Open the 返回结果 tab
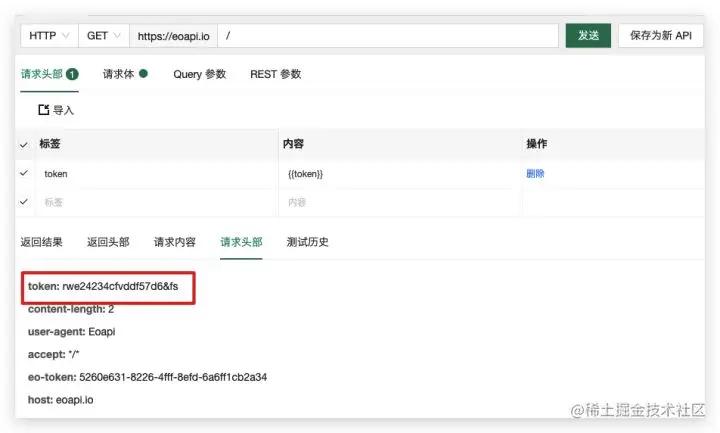 click(41, 242)
